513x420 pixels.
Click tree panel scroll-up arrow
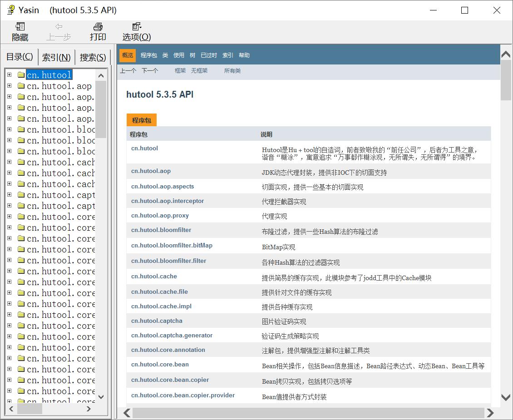[101, 75]
